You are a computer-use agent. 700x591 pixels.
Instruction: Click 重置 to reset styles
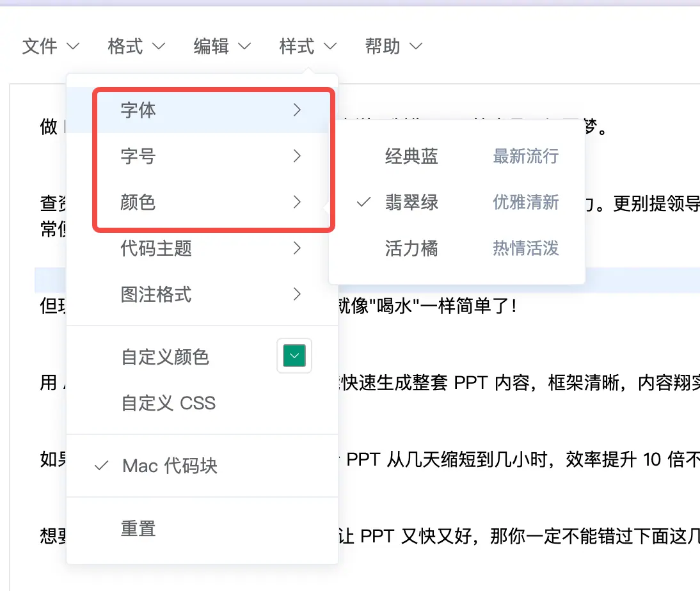pos(202,528)
